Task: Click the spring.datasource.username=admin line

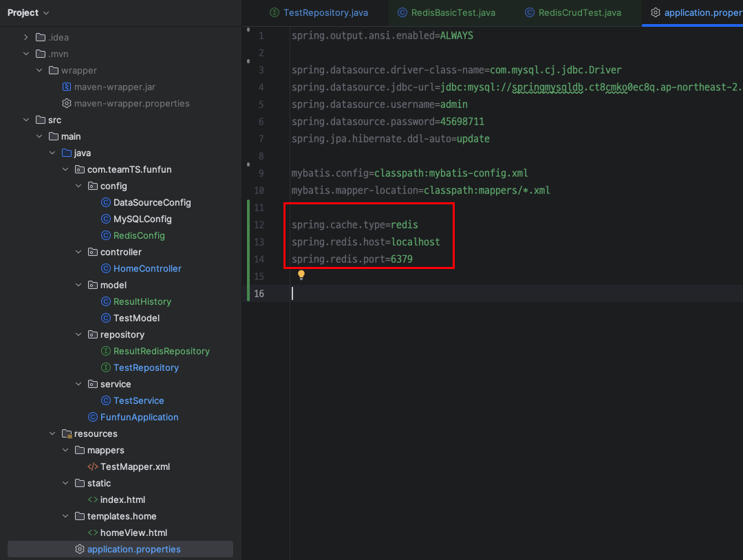Action: 380,105
